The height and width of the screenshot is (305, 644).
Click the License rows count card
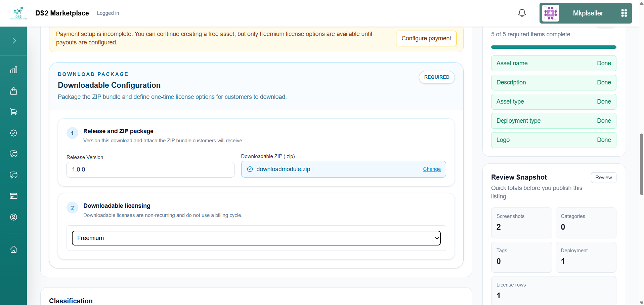pos(553,291)
